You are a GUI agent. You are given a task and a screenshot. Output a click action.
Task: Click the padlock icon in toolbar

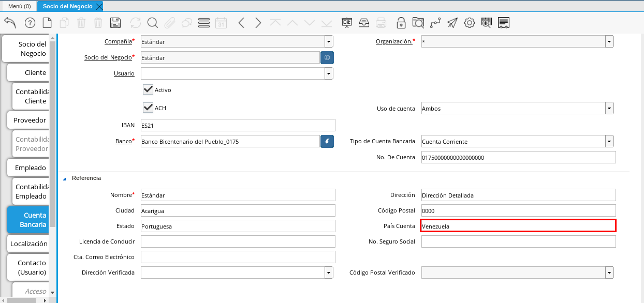tap(401, 23)
